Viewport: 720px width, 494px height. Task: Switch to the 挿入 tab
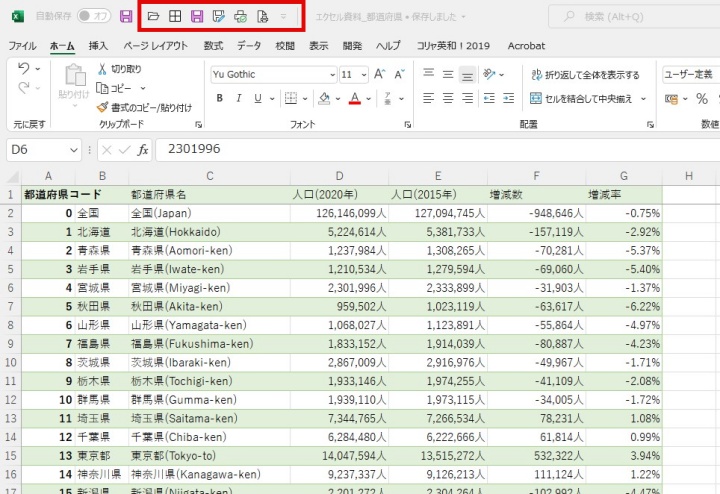pos(98,46)
